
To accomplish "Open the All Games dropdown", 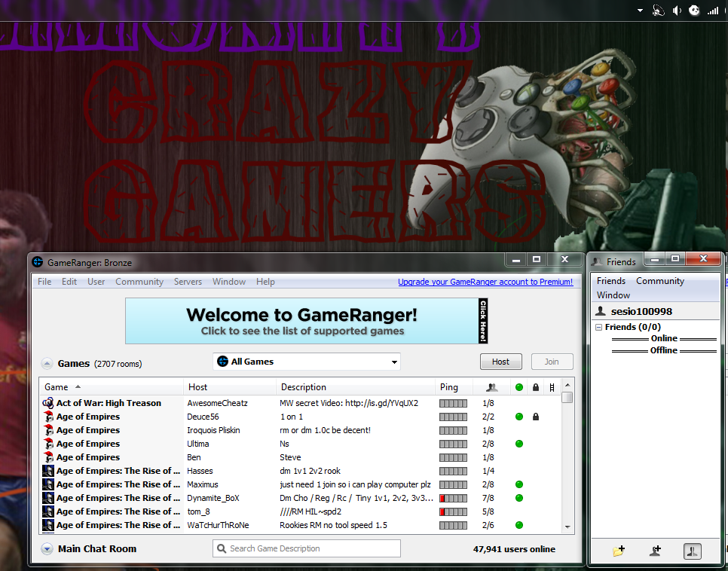I will point(307,362).
